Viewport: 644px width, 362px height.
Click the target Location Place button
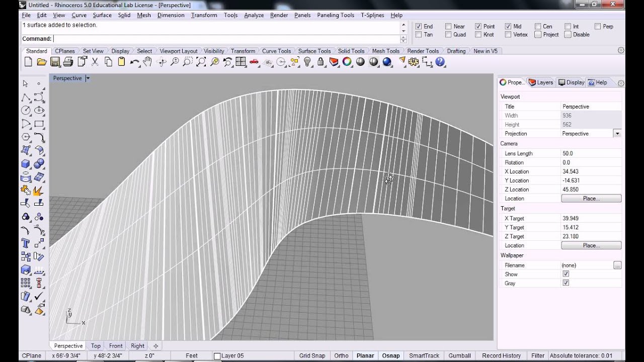pos(591,245)
